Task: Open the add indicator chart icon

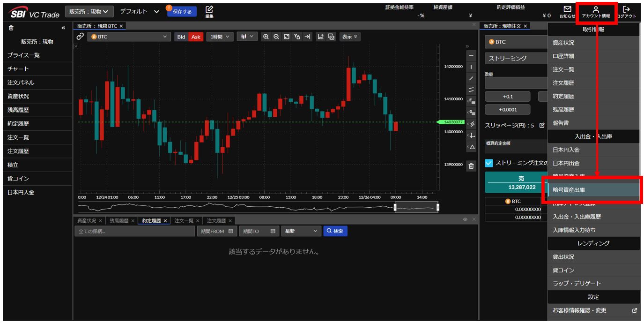Action: [x=321, y=37]
